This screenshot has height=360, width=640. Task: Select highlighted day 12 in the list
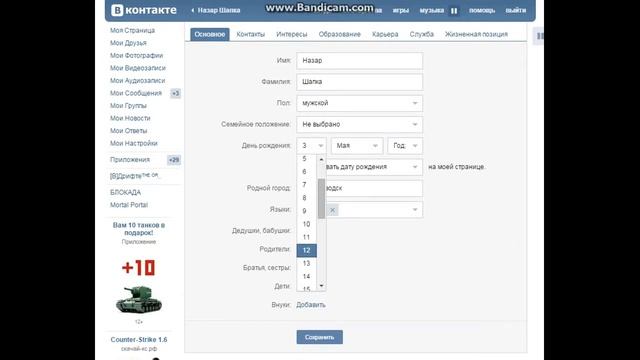click(307, 250)
